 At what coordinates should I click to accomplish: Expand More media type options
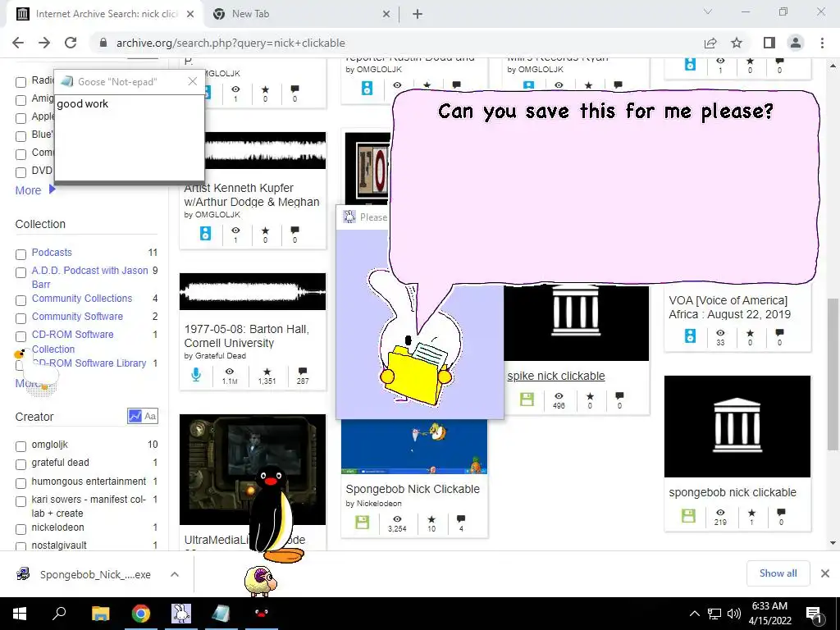pyautogui.click(x=34, y=190)
